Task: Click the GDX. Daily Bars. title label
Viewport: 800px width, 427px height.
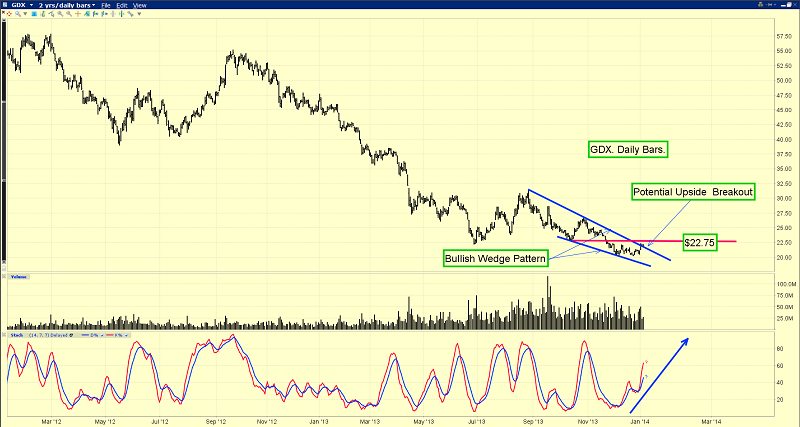Action: coord(627,149)
